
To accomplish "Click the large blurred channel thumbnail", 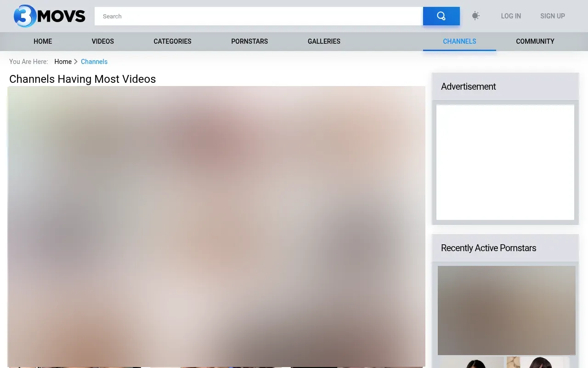I will 216,226.
